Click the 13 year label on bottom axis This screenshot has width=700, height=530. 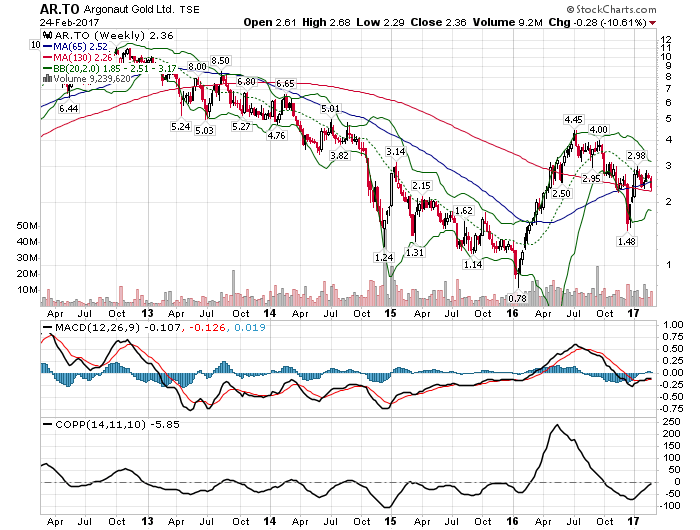147,521
